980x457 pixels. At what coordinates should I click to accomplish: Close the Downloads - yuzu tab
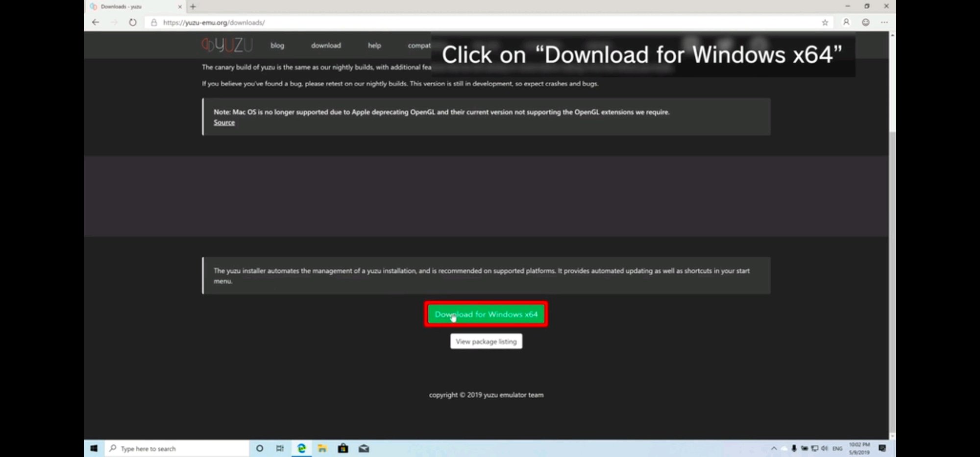click(x=180, y=7)
